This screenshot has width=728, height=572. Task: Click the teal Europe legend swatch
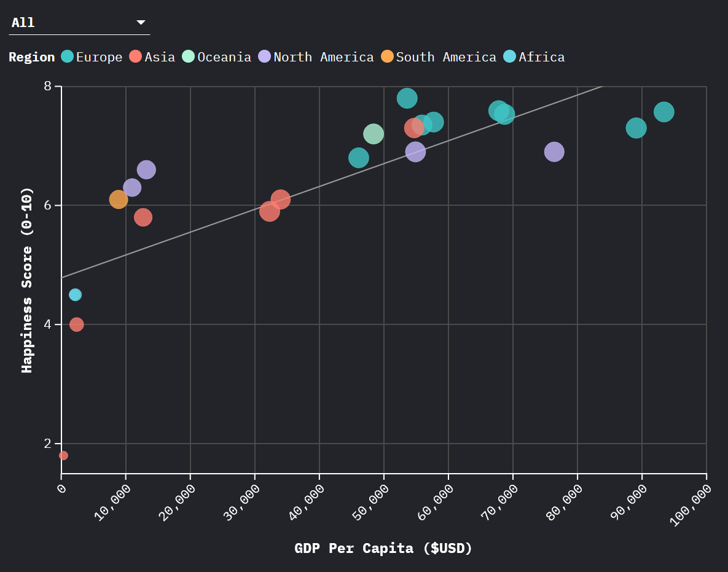[68, 57]
